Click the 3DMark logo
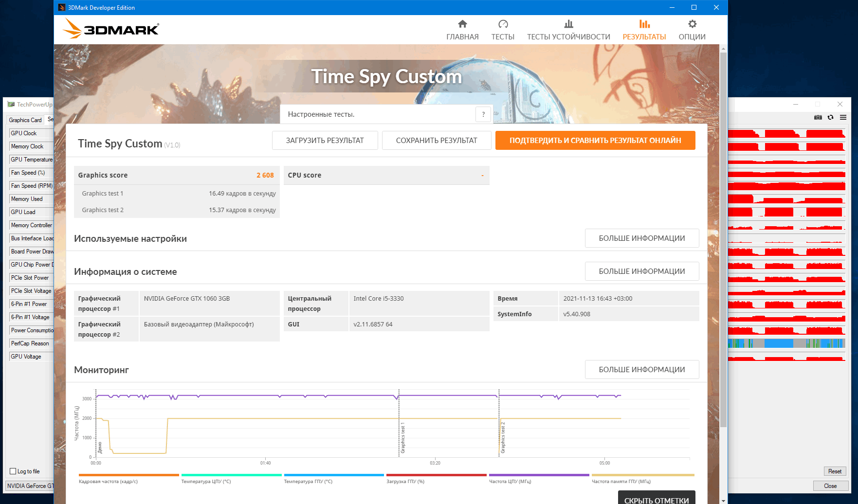This screenshot has width=858, height=504. coord(111,29)
